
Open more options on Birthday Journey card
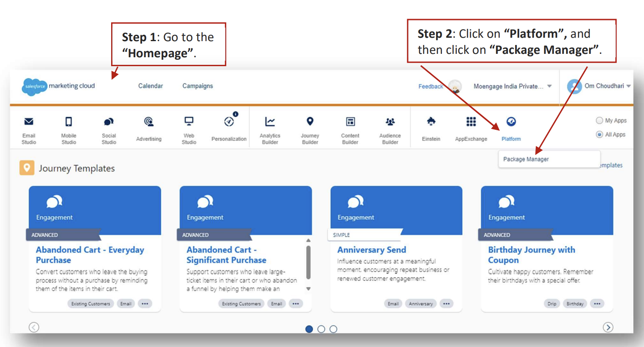tap(597, 304)
